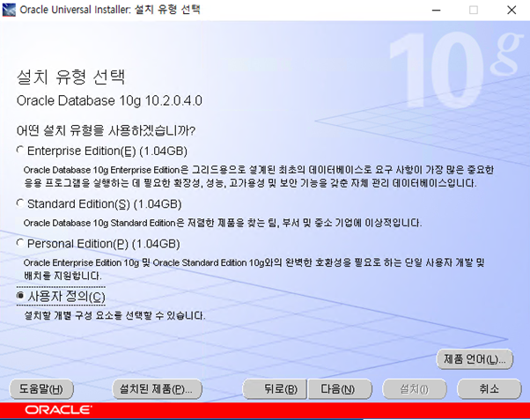Click the maximize button in the title bar
This screenshot has height=420, width=530.
[x=474, y=11]
